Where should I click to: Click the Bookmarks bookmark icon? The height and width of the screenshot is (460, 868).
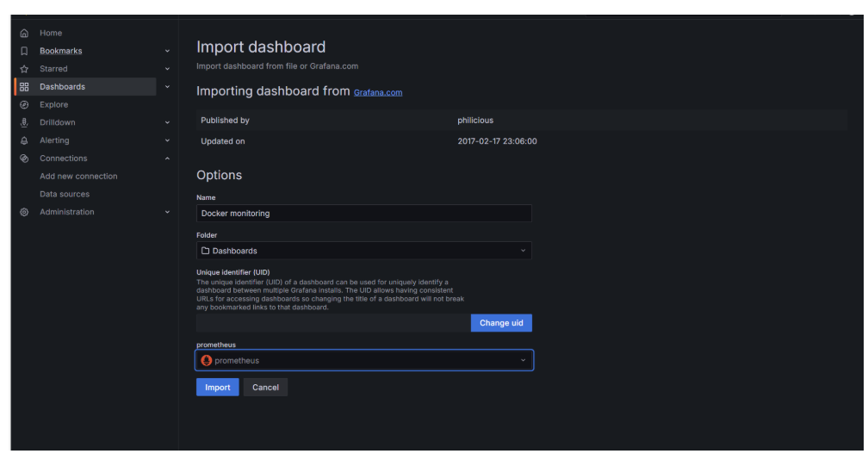tap(24, 51)
